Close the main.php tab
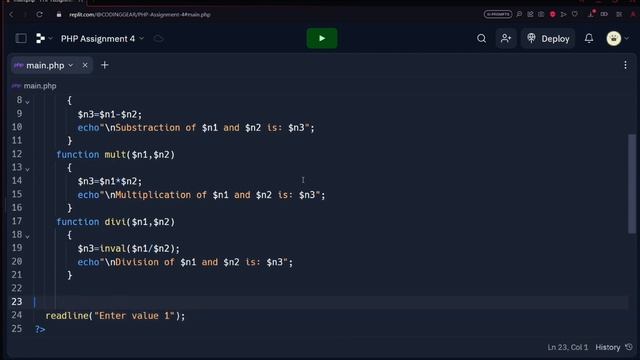The image size is (640, 360). coord(85,65)
